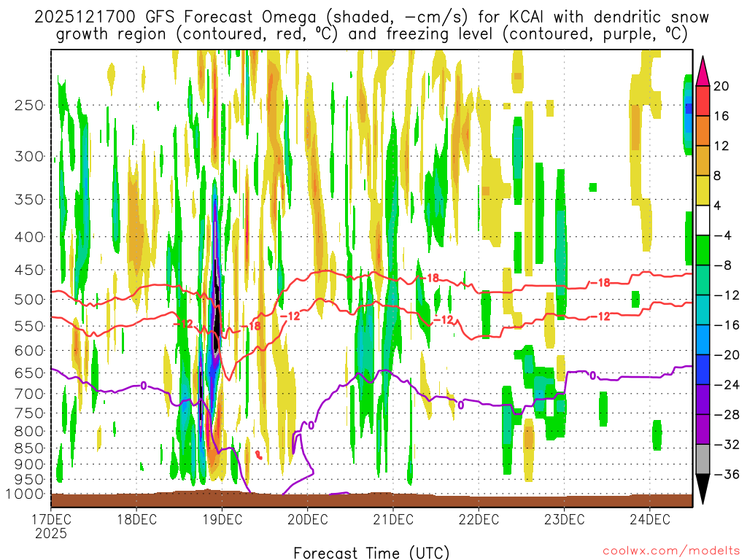Click the red -12 contour label between 23DEC and 24DEC
Screen dimensions: 747x560
coord(600,316)
